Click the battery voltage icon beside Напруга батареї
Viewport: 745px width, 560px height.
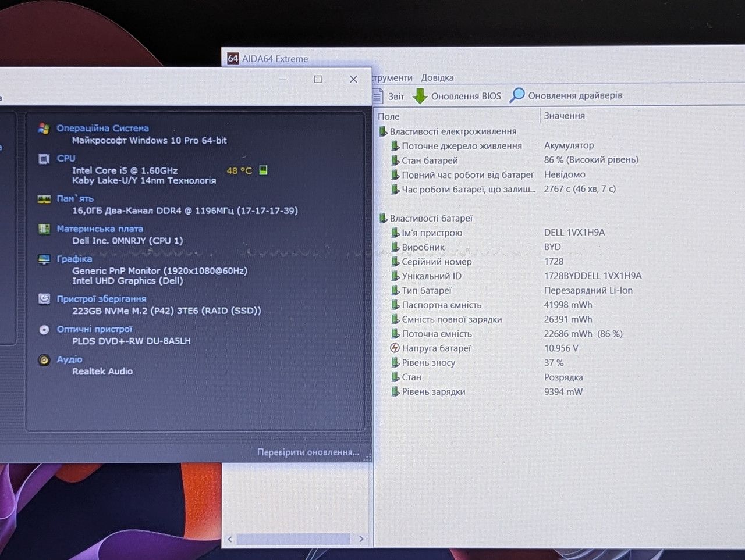pyautogui.click(x=395, y=348)
